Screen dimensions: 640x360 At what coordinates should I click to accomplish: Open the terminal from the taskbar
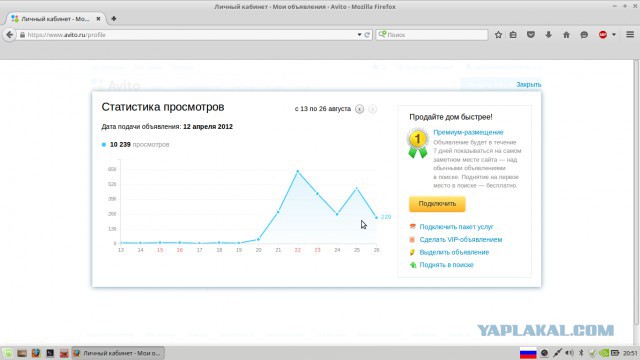[50, 353]
